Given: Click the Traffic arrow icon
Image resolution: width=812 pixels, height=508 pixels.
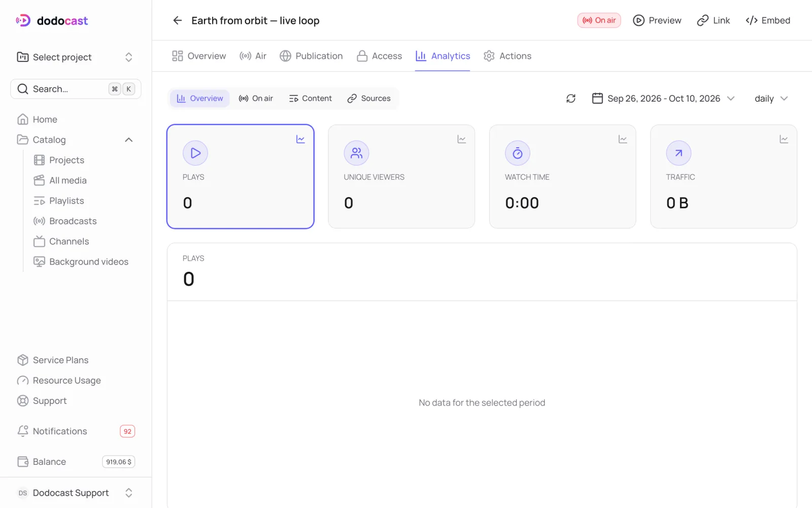Looking at the screenshot, I should coord(679,153).
